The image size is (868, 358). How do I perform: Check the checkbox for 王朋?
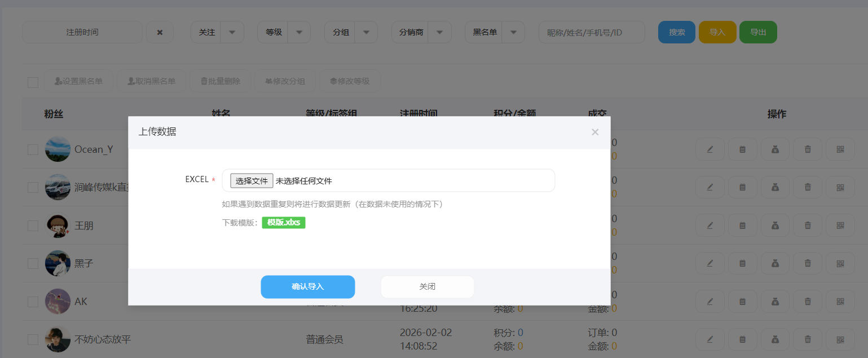(33, 226)
